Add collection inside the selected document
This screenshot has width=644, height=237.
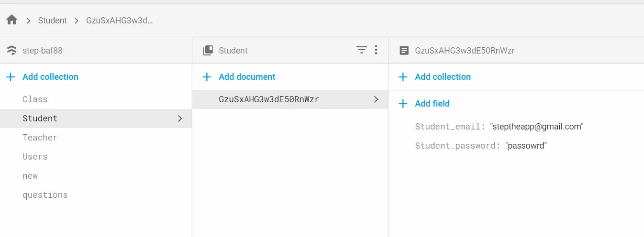(x=442, y=77)
